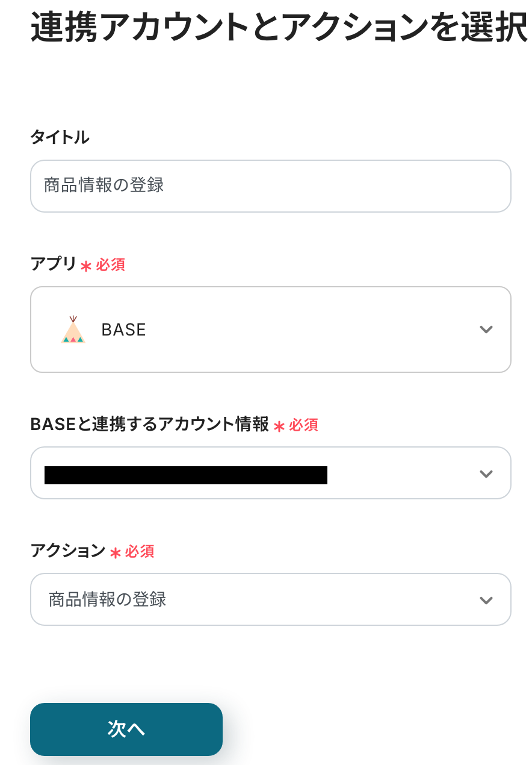
Task: Click the BASEと連携するアカウント情報 label
Action: 149,425
